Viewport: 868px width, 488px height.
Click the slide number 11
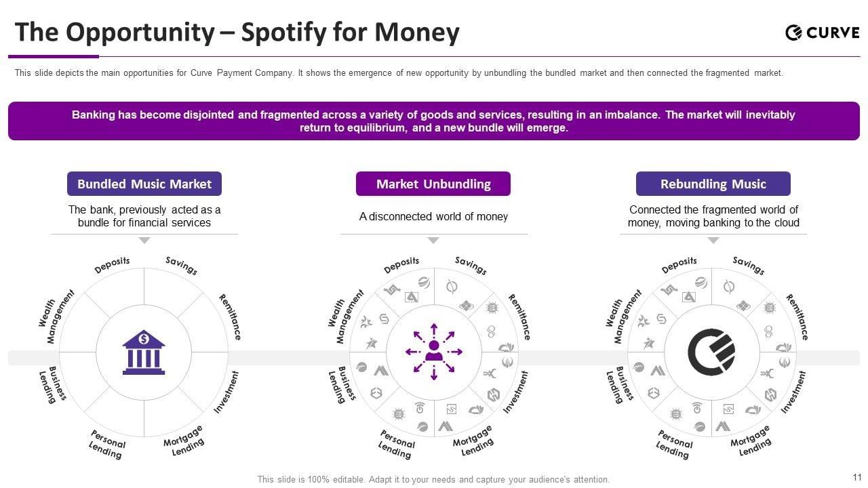click(x=856, y=477)
